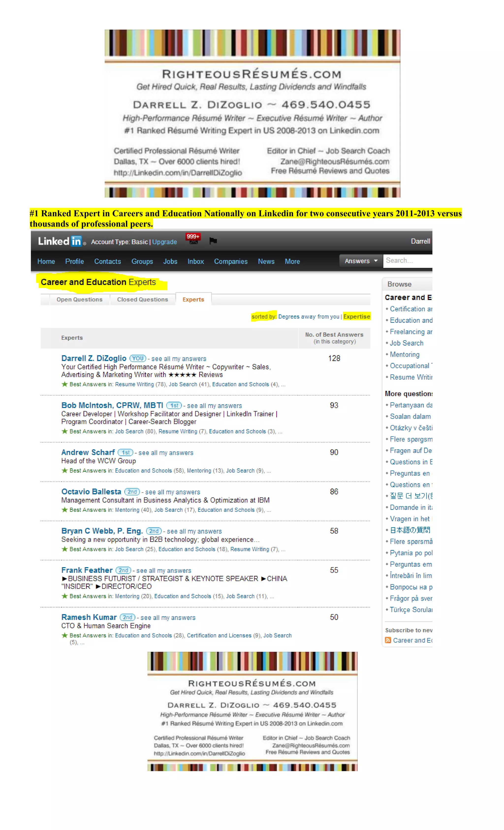See all answers from Octavio Ballesta
The height and width of the screenshot is (830, 504).
(x=173, y=492)
